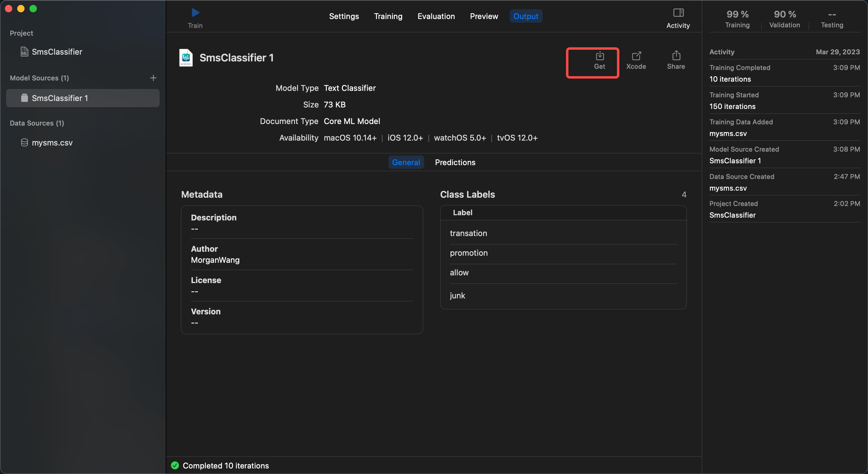Viewport: 868px width, 474px height.
Task: Open the Evaluation tab
Action: tap(436, 16)
